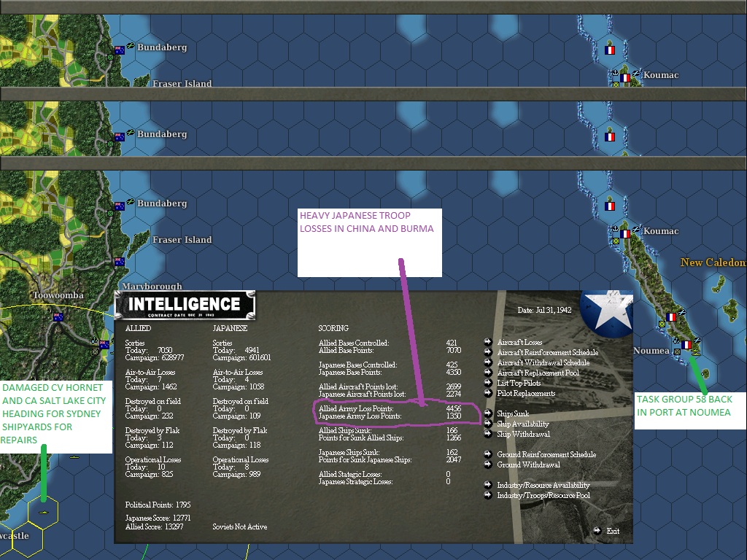
Task: Select the task force ship icon at Noumea
Action: pyautogui.click(x=696, y=352)
